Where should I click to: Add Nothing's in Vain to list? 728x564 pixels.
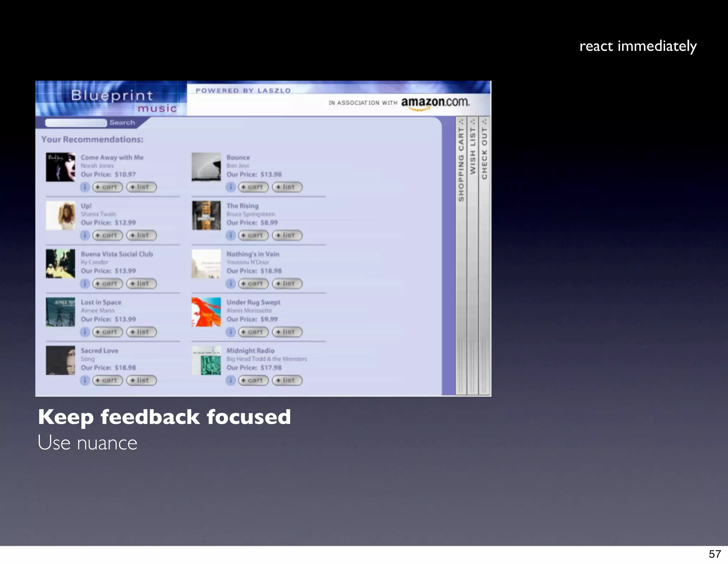287,284
